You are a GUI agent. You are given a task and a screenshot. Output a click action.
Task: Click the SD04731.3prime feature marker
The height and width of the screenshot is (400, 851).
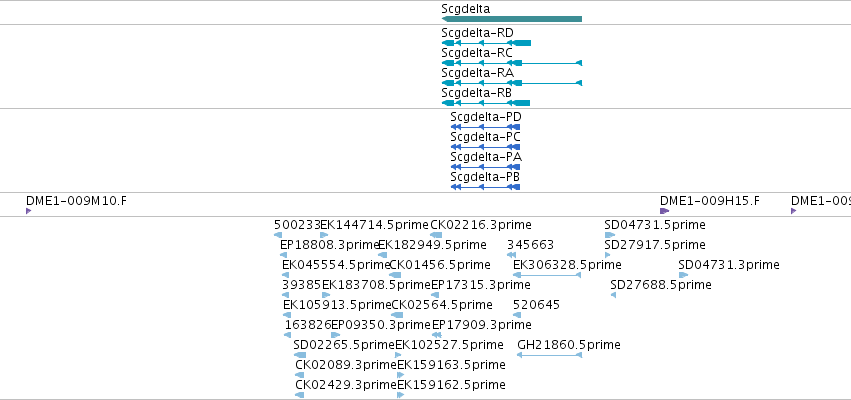(x=683, y=275)
